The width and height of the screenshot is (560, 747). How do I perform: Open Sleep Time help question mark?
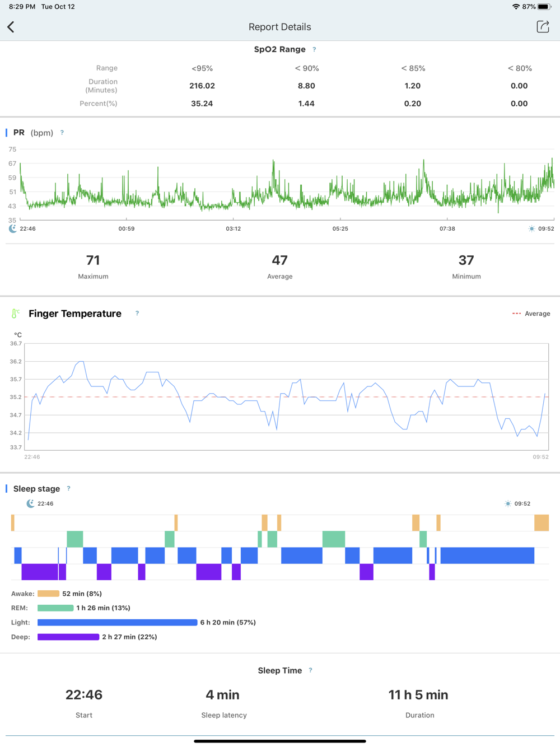coord(311,670)
